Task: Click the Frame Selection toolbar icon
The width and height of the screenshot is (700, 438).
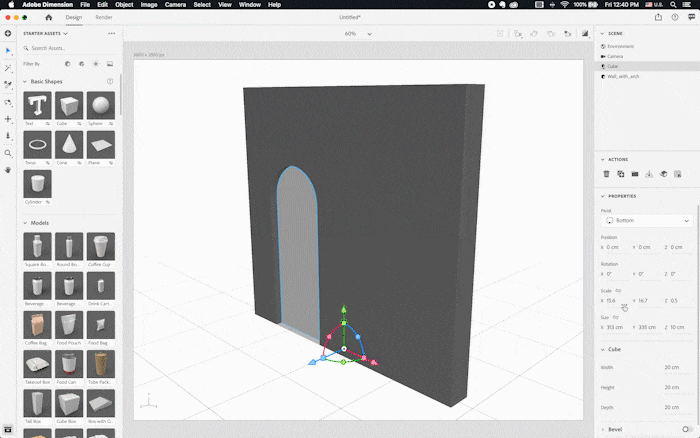Action: pos(500,33)
